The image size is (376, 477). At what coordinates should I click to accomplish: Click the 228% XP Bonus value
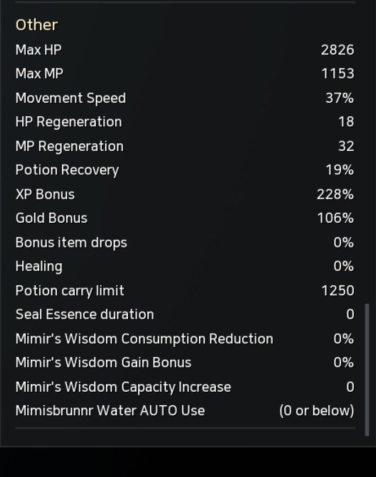335,194
